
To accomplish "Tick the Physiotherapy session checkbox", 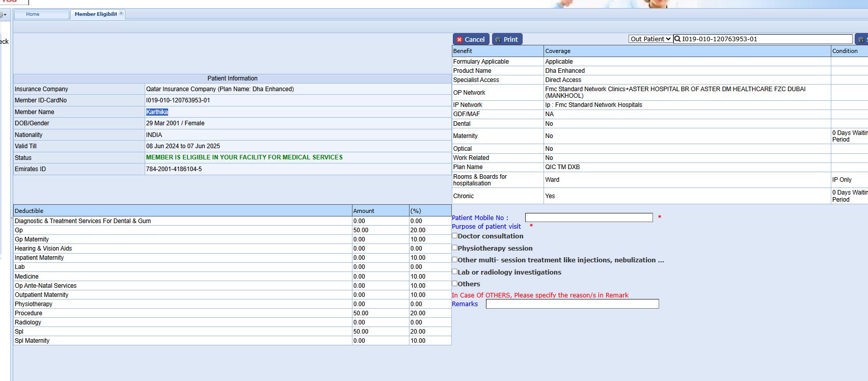I will pos(455,248).
